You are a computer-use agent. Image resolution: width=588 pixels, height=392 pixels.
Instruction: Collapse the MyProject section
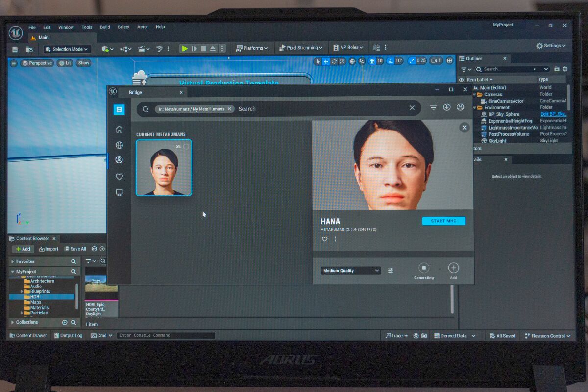pos(13,272)
